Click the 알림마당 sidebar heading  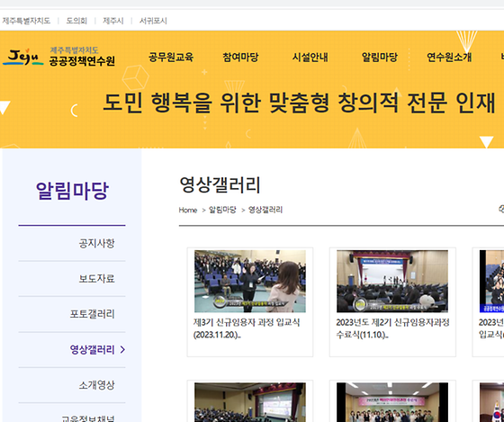click(72, 191)
